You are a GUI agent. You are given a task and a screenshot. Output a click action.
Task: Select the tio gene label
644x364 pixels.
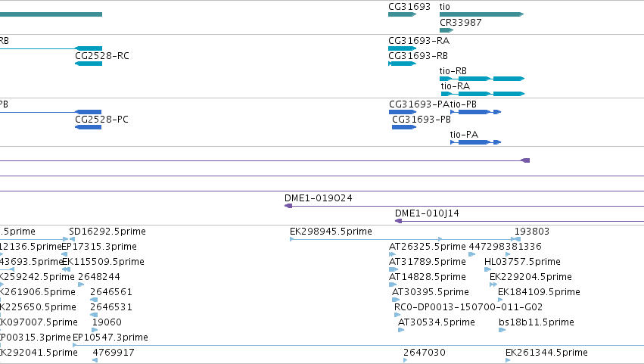click(x=444, y=7)
